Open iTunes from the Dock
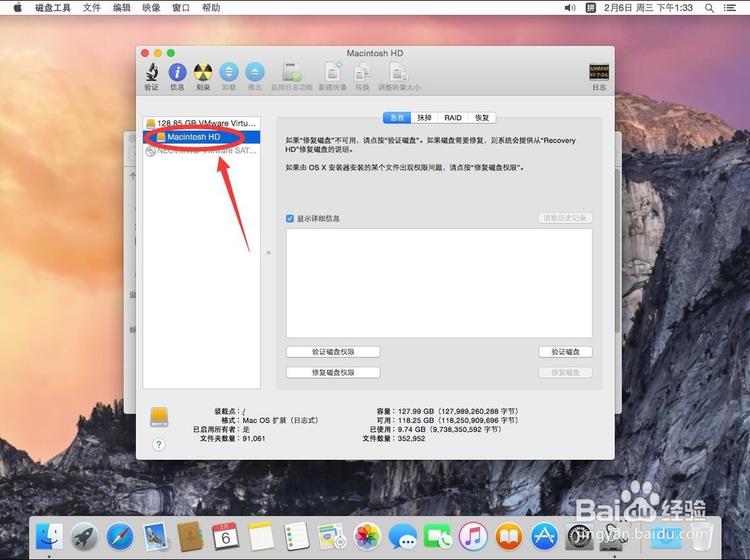 [473, 536]
